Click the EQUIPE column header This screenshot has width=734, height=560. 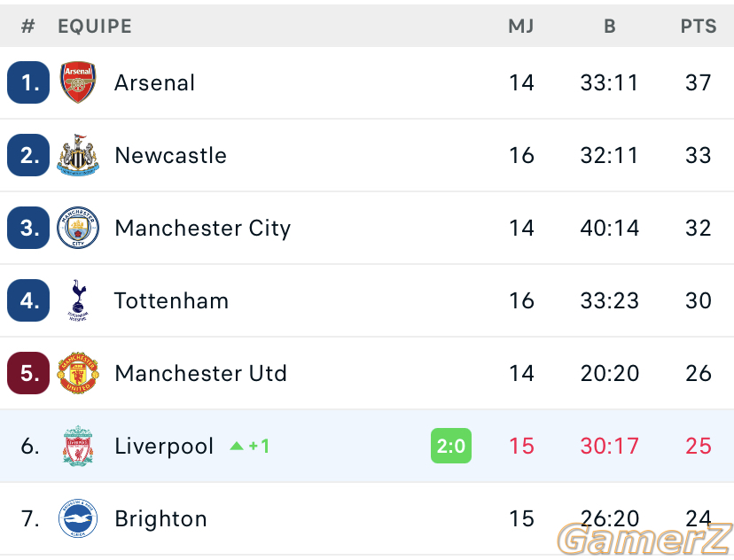click(x=95, y=27)
